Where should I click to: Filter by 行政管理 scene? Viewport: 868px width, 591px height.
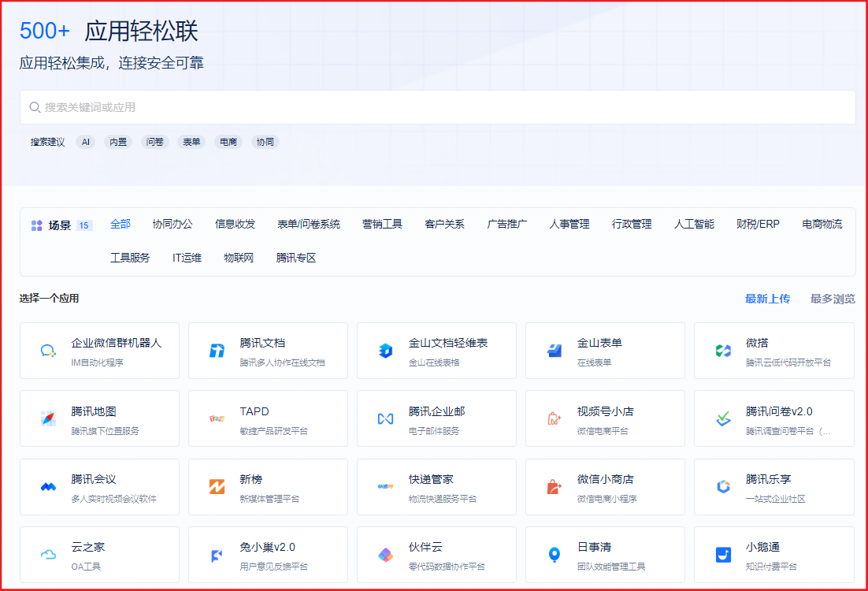[632, 225]
